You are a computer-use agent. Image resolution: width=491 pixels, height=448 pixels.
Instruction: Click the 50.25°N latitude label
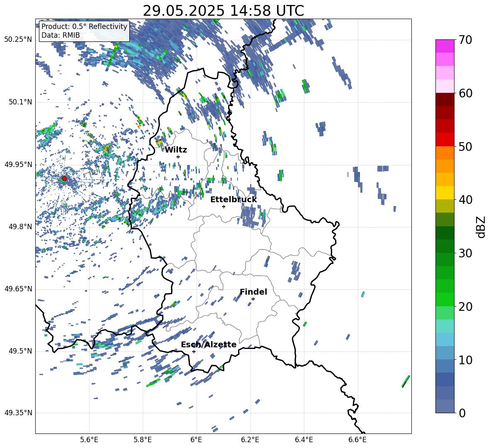coord(18,40)
